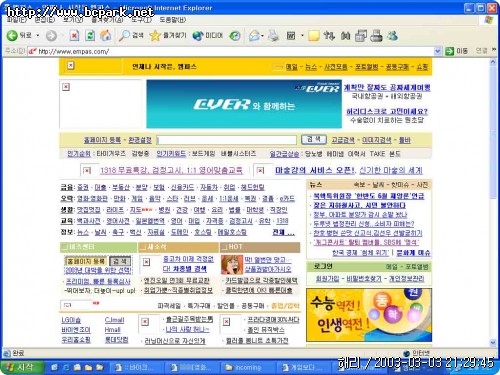
Task: Open the Mail button dropdown arrow
Action: pos(263,36)
